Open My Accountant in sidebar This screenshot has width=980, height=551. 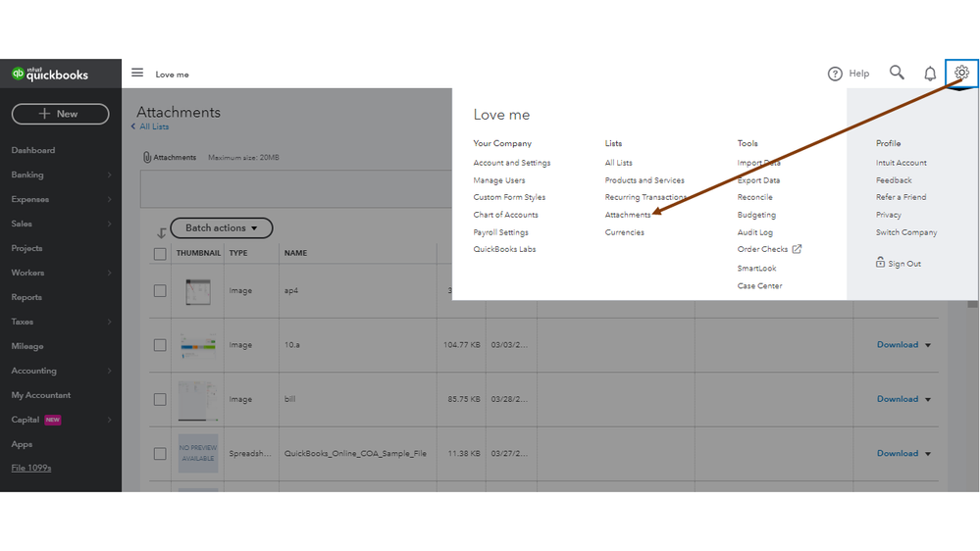40,395
